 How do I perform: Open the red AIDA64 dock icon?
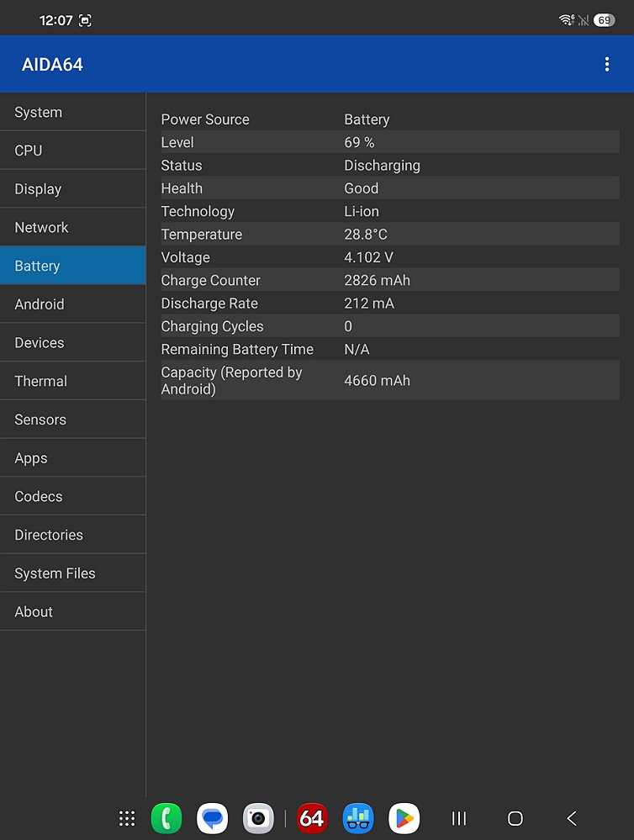point(312,818)
